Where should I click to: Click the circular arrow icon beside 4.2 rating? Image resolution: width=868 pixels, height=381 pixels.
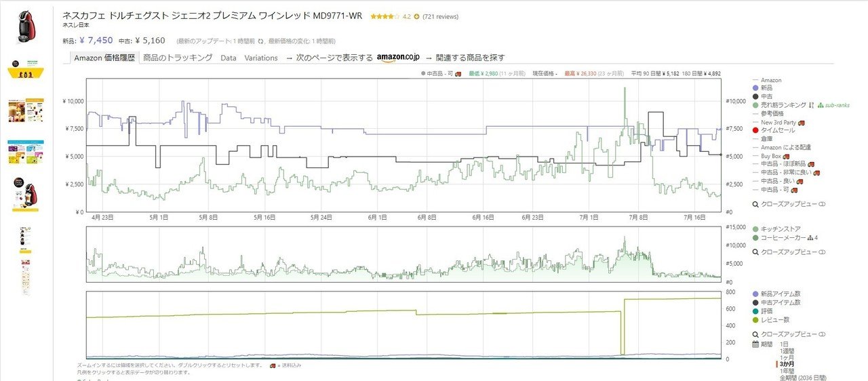click(416, 16)
